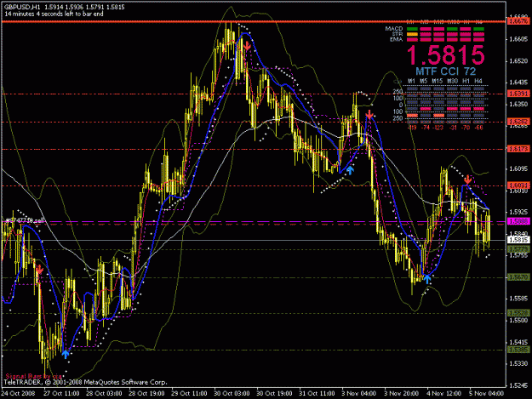The image size is (532, 399).
Task: Click the M1 header in the CCI table
Action: click(411, 81)
